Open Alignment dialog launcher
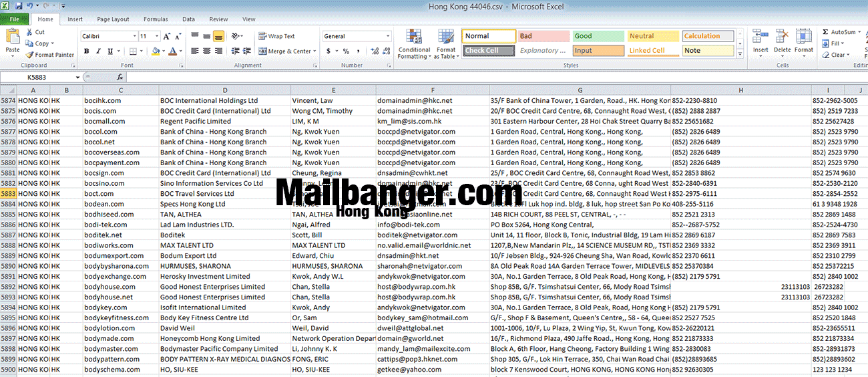Viewport: 868px width, 377px height. point(314,66)
